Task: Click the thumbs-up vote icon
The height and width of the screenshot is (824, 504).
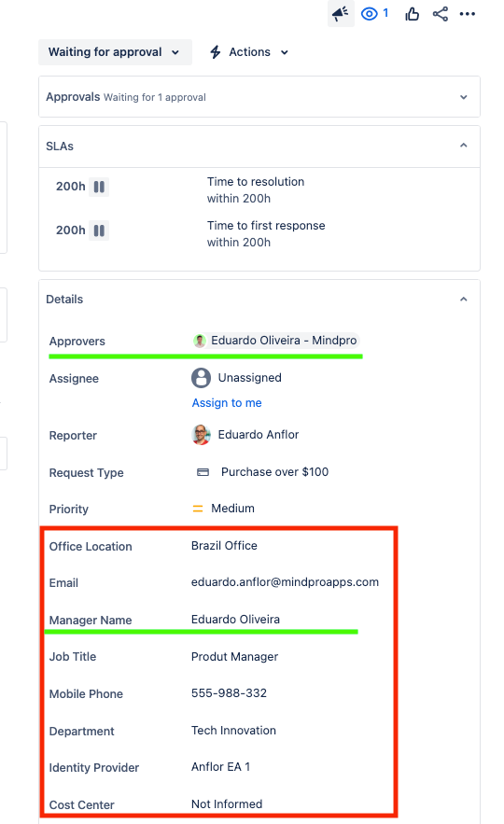Action: (412, 14)
